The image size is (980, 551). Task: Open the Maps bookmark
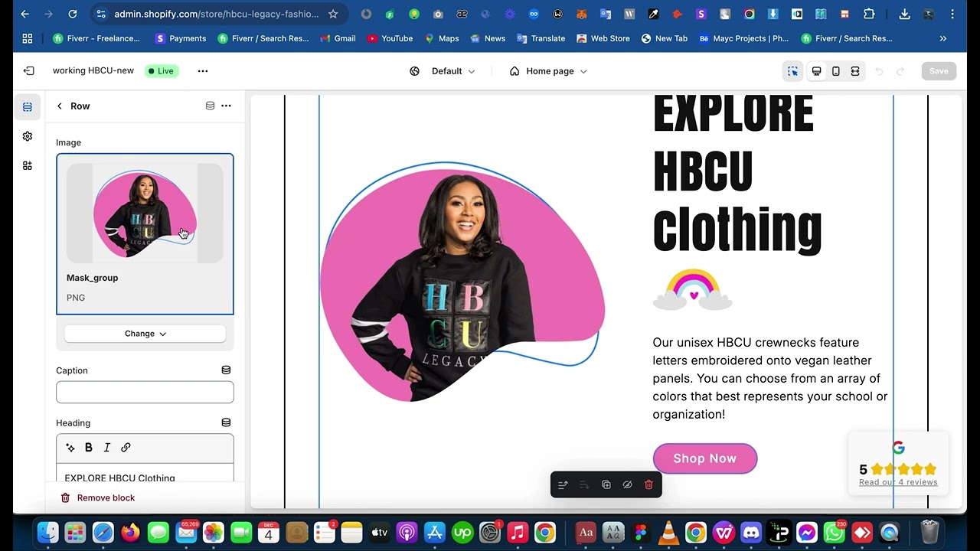click(442, 38)
